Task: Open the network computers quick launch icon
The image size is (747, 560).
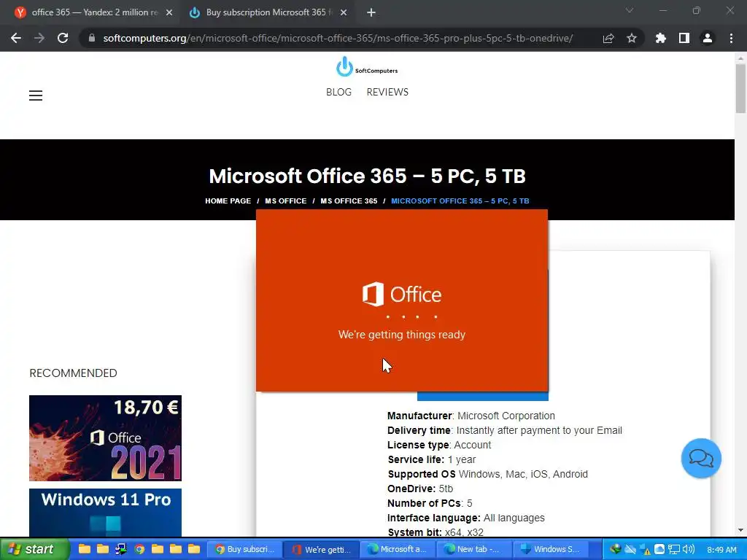Action: click(121, 549)
